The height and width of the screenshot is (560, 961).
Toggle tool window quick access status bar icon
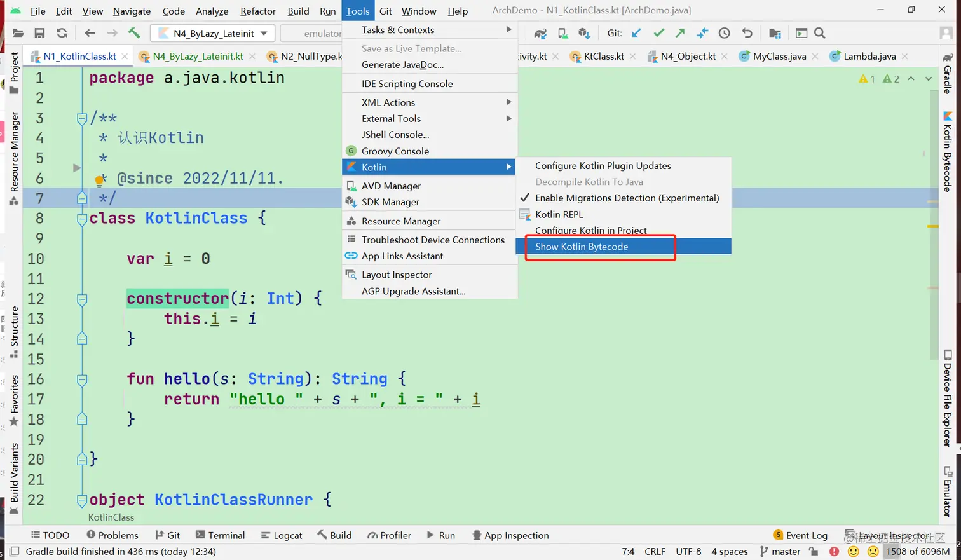(14, 552)
